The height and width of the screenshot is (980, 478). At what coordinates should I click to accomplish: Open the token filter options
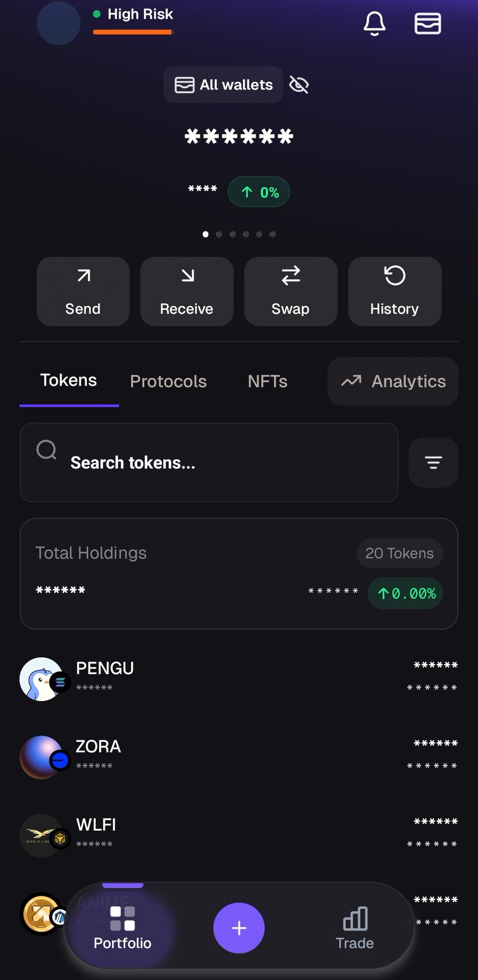coord(433,462)
